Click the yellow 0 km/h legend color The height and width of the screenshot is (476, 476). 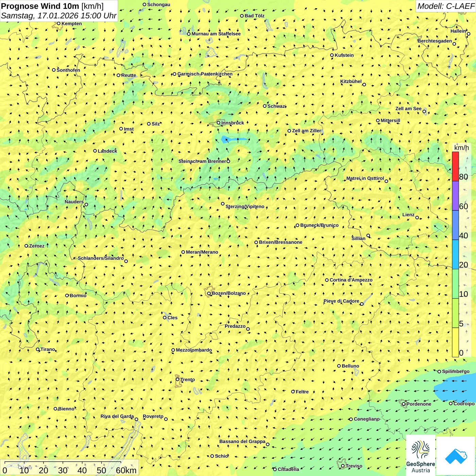455,342
